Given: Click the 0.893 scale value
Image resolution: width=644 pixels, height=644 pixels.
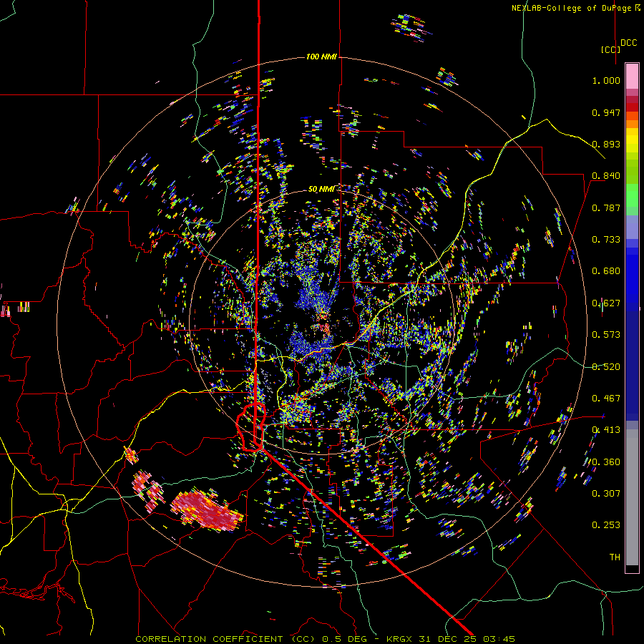Looking at the screenshot, I should 606,144.
